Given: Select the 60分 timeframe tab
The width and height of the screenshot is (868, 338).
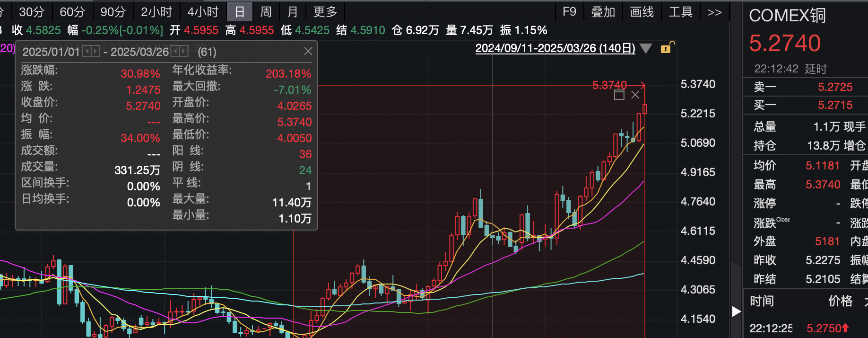Looking at the screenshot, I should 72,12.
